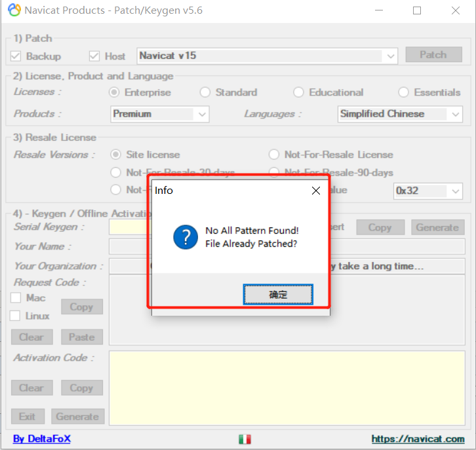Screen dimensions: 476x450
Task: Select the Not-For-Resale-30-days radio button
Action: pos(115,172)
